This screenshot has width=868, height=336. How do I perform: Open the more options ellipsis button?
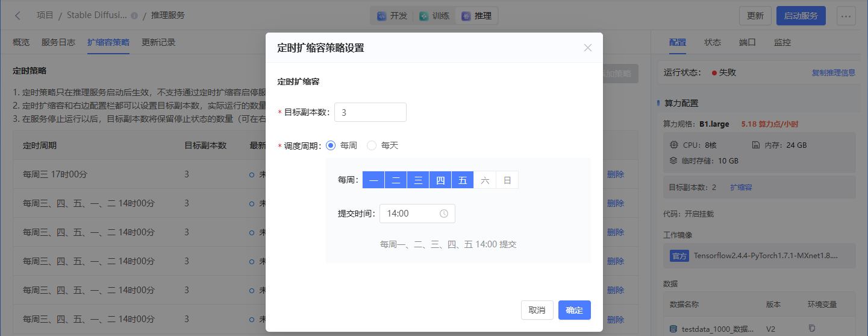point(846,16)
